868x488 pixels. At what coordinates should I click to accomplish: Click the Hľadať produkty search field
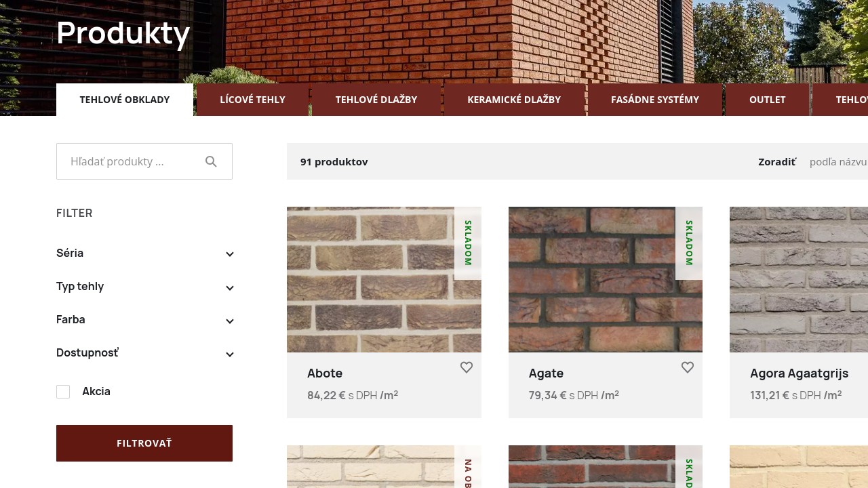(x=129, y=161)
